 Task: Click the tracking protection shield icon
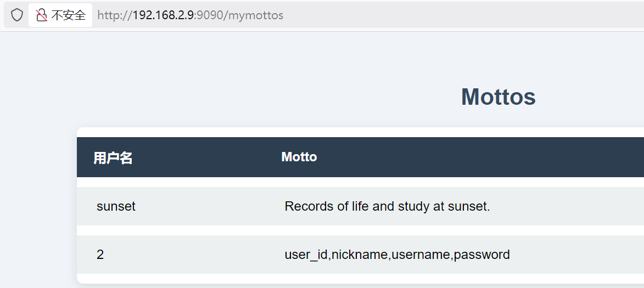pyautogui.click(x=17, y=15)
